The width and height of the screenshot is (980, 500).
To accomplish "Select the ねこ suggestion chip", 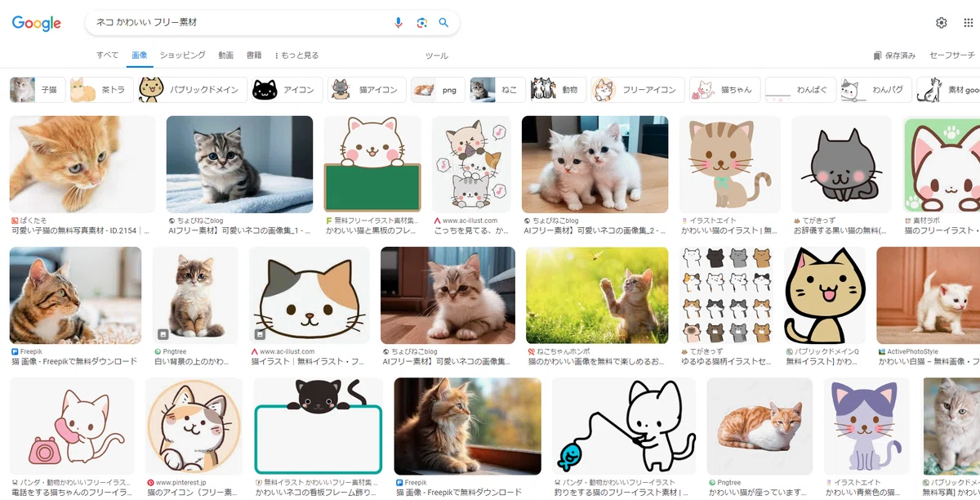I will click(498, 90).
